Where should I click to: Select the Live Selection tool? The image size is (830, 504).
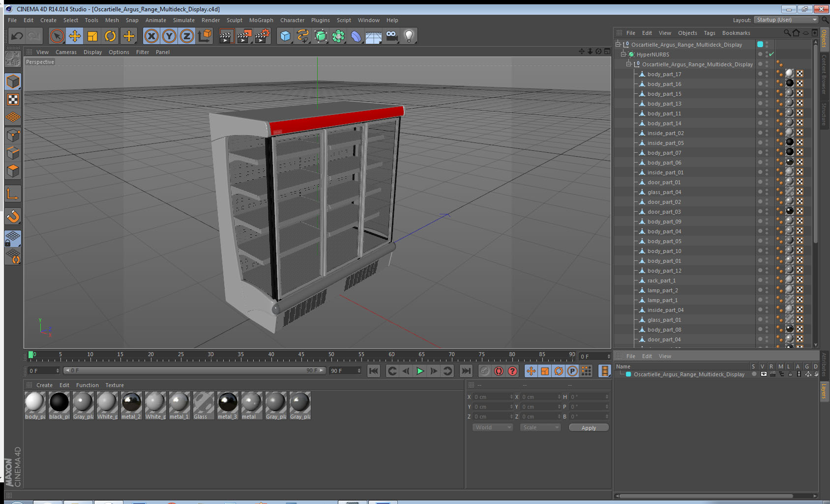point(57,36)
